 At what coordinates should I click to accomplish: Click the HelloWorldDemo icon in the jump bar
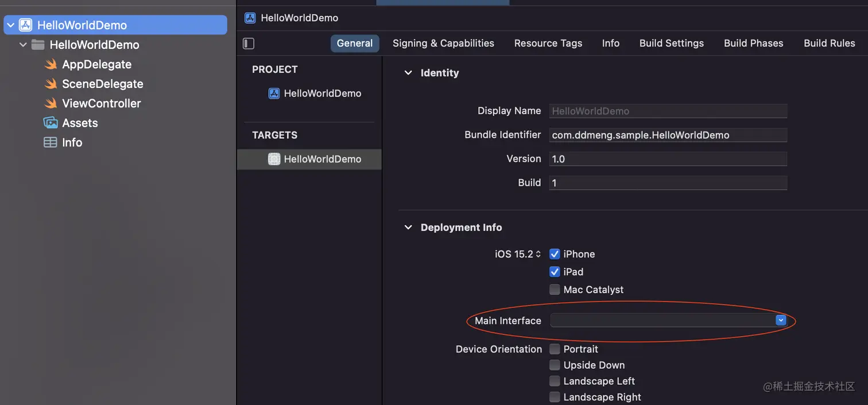250,17
